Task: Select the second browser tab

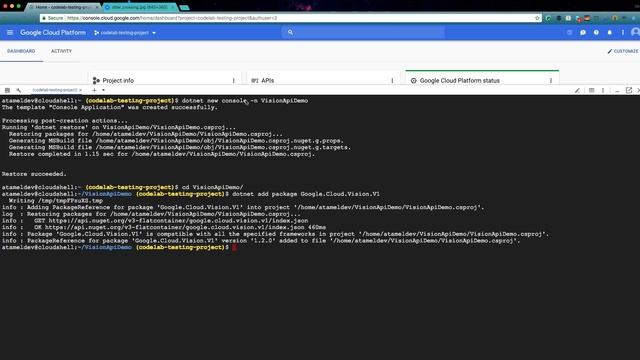Action: coord(140,7)
